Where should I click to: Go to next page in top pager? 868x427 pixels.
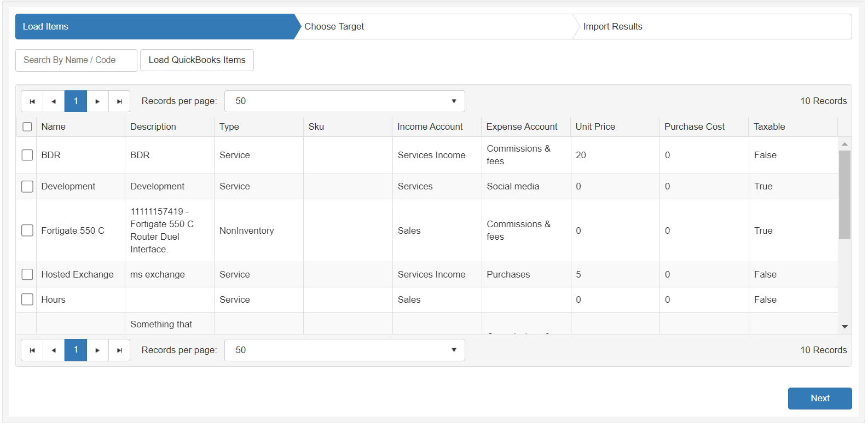pos(97,101)
